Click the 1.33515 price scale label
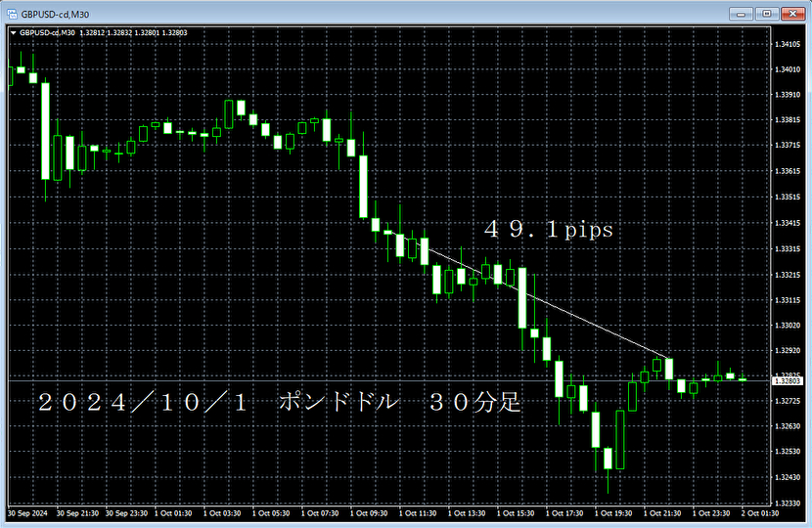The image size is (812, 528). coord(788,197)
